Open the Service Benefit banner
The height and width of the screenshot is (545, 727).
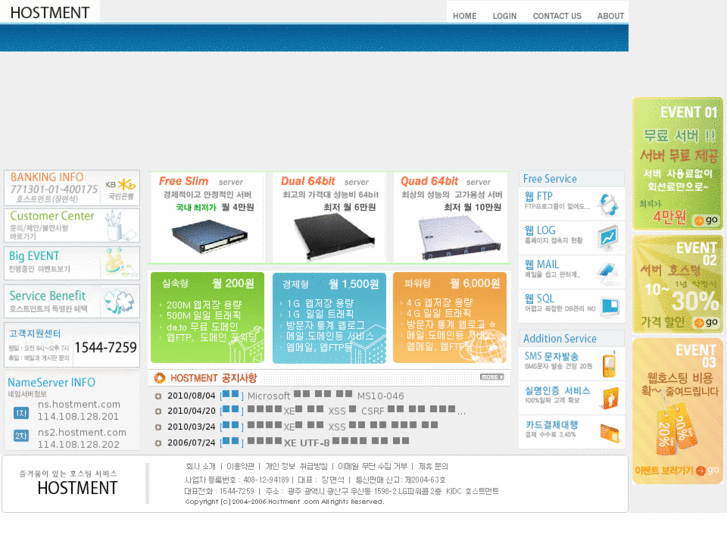coord(72,301)
